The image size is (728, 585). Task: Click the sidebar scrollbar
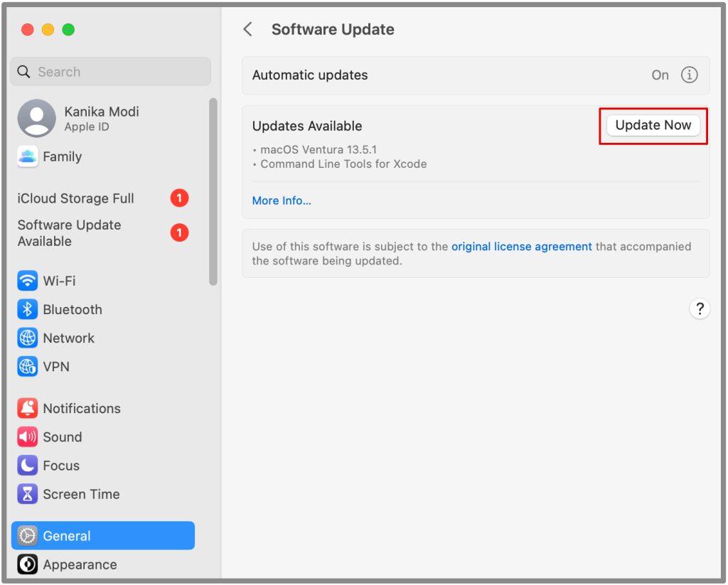tap(213, 191)
